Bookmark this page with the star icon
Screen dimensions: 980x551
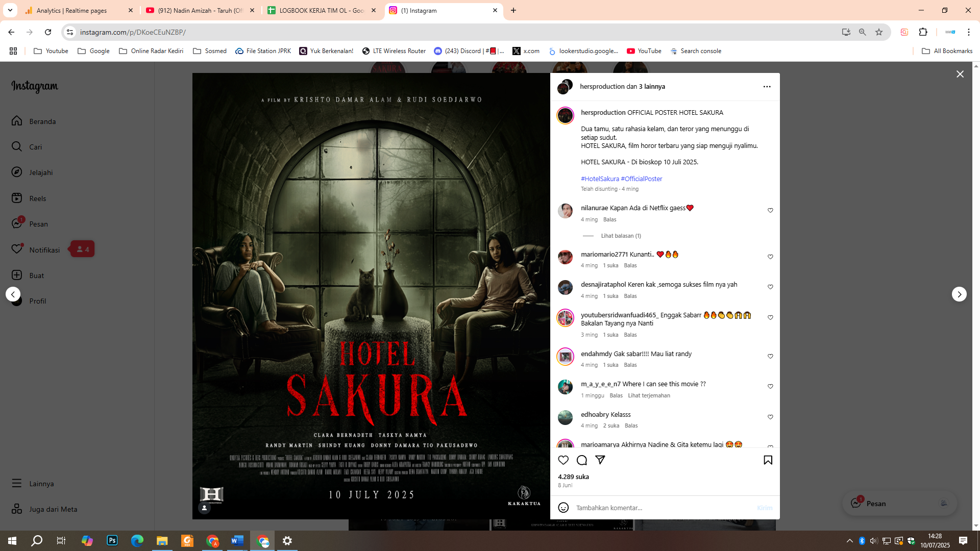click(x=879, y=32)
